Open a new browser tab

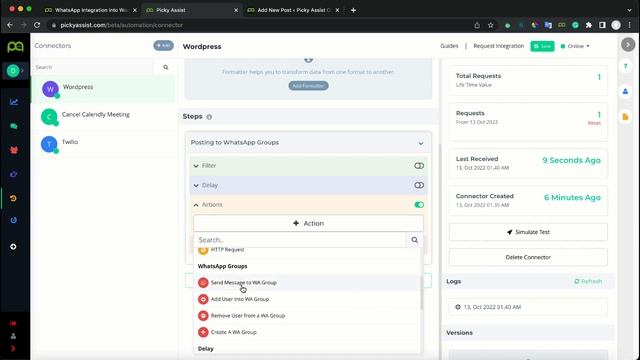[x=353, y=10]
